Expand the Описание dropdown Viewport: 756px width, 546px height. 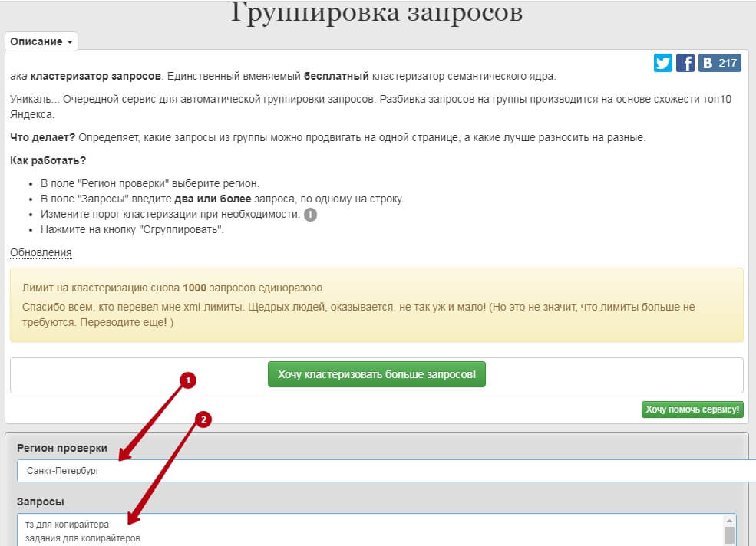pyautogui.click(x=41, y=41)
